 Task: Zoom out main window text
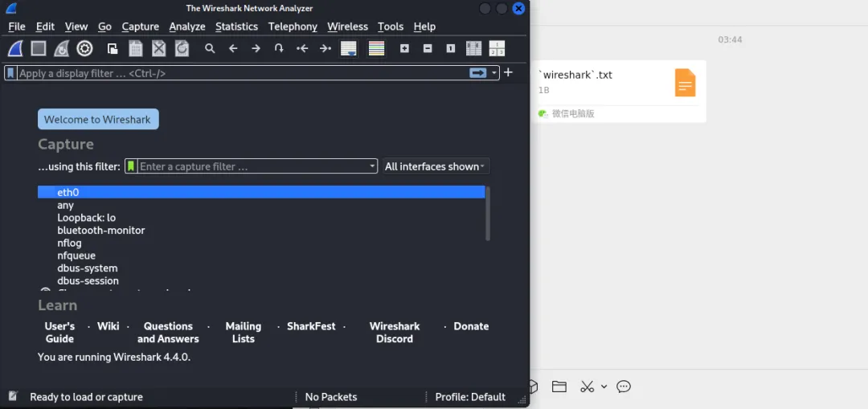pos(428,49)
